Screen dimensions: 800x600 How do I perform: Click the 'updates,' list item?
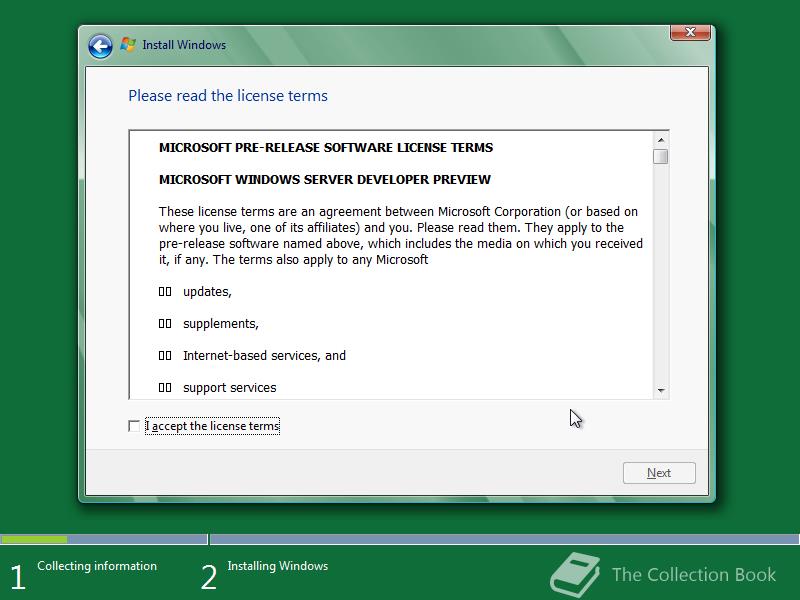[x=207, y=292]
